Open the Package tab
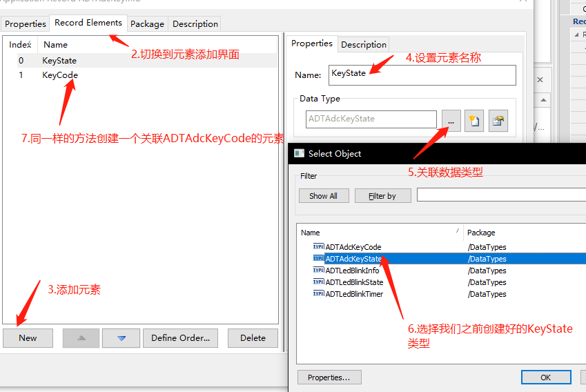The height and width of the screenshot is (392, 586). 147,24
